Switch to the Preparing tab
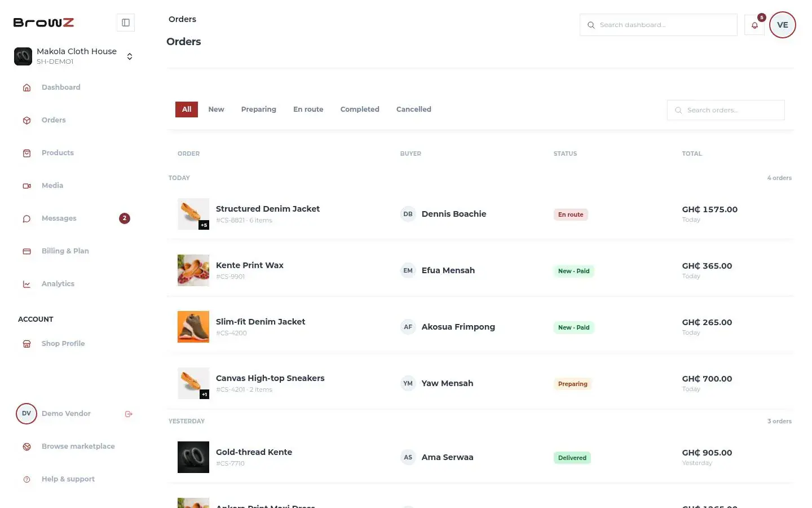This screenshot has width=812, height=508. (259, 110)
